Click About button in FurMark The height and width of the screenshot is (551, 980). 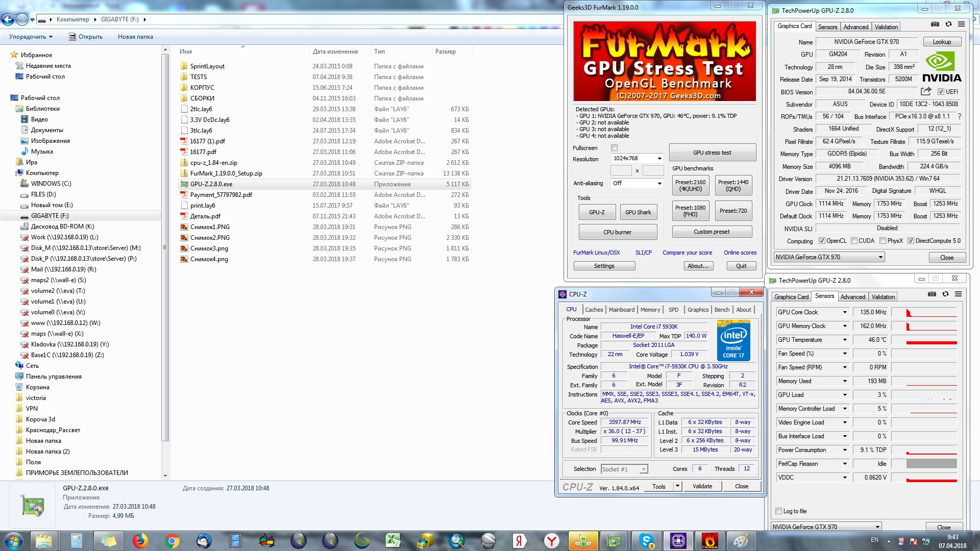pyautogui.click(x=699, y=265)
